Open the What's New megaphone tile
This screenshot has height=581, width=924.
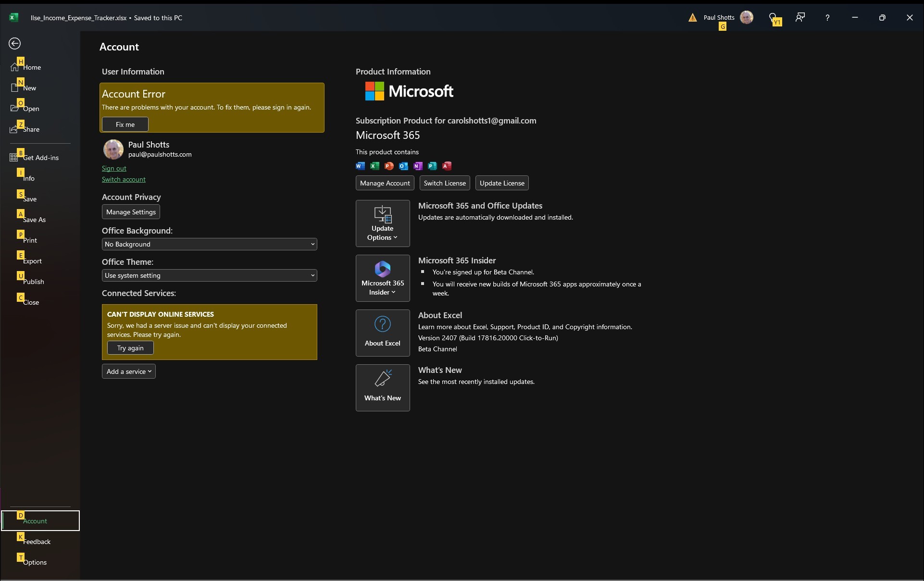[x=383, y=388]
